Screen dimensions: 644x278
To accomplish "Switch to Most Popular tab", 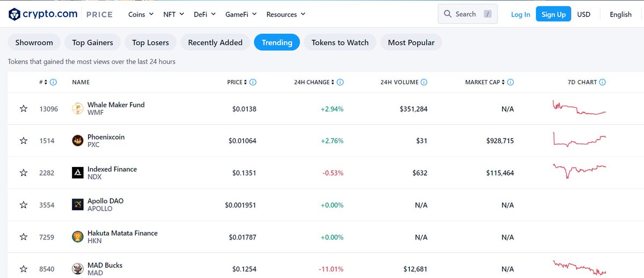I will [411, 42].
